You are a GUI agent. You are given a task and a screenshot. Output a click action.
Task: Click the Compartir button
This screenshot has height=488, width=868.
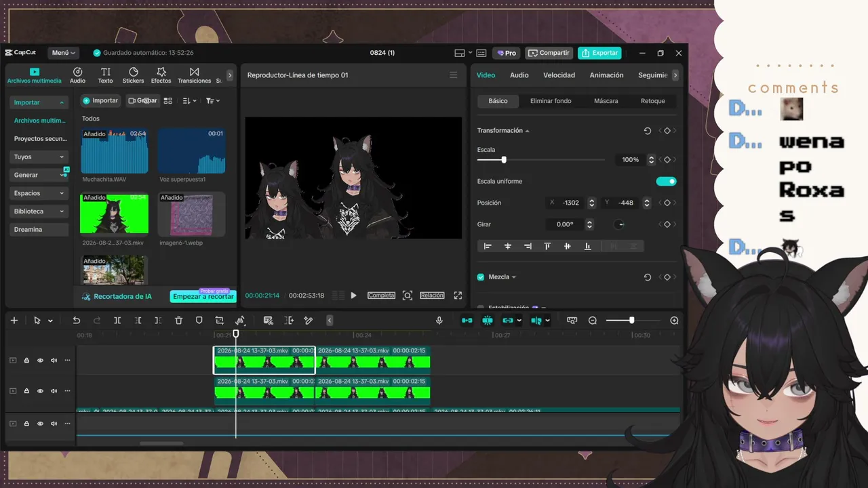550,53
